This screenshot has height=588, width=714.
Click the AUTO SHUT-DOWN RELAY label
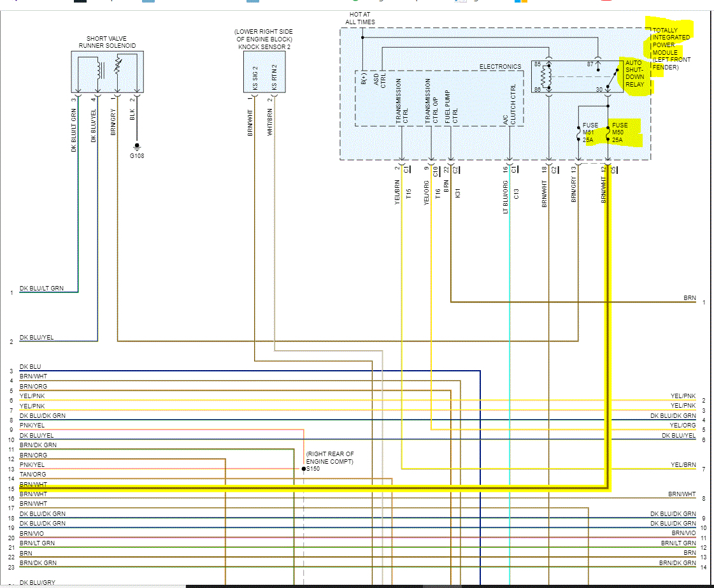(635, 73)
